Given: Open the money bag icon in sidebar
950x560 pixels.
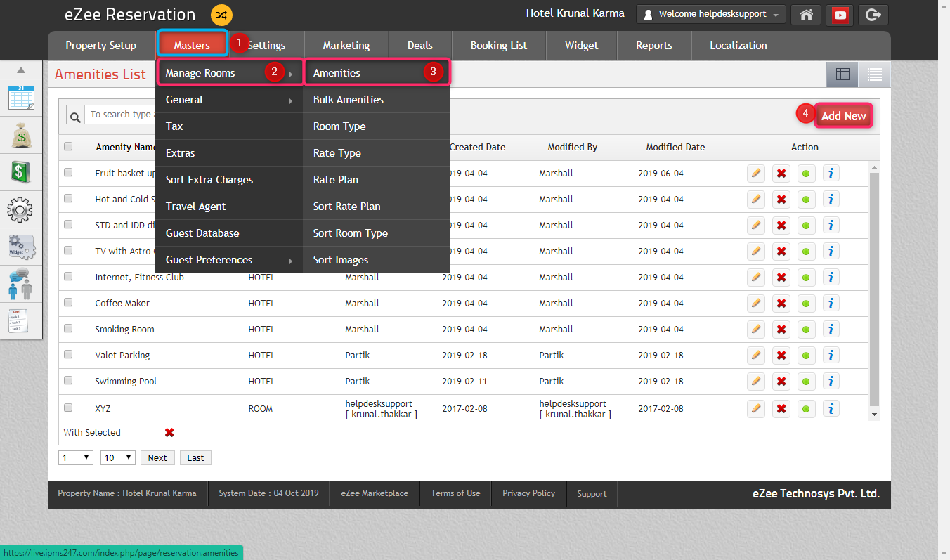Looking at the screenshot, I should pyautogui.click(x=21, y=134).
